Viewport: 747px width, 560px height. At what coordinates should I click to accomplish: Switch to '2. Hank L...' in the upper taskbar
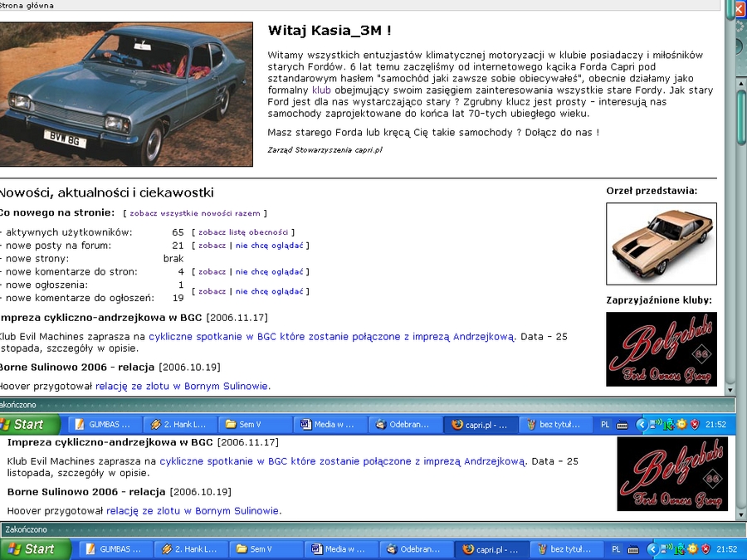181,424
